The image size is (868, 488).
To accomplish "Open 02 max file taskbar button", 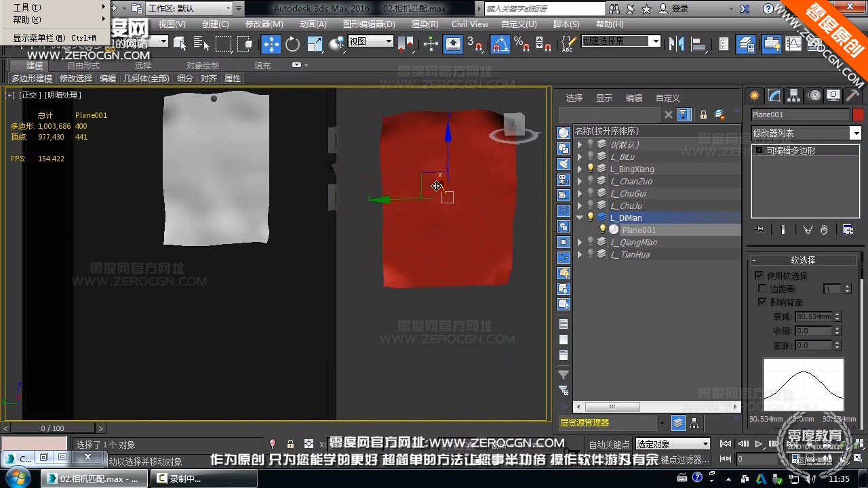I will click(x=94, y=479).
